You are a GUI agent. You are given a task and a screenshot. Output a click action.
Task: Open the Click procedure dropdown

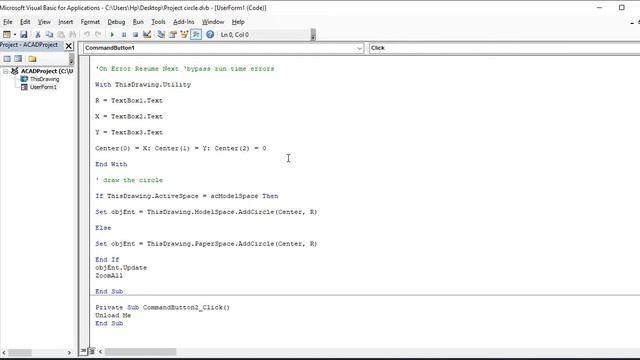504,48
